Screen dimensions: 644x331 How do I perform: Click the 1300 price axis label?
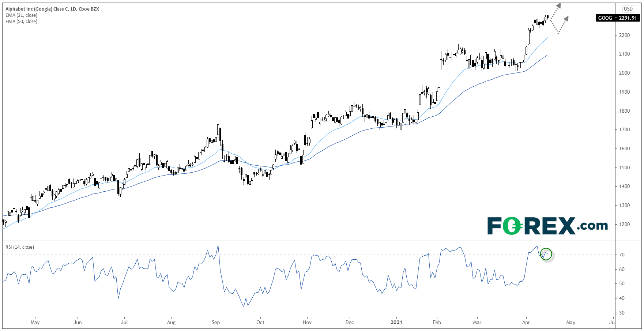[625, 205]
